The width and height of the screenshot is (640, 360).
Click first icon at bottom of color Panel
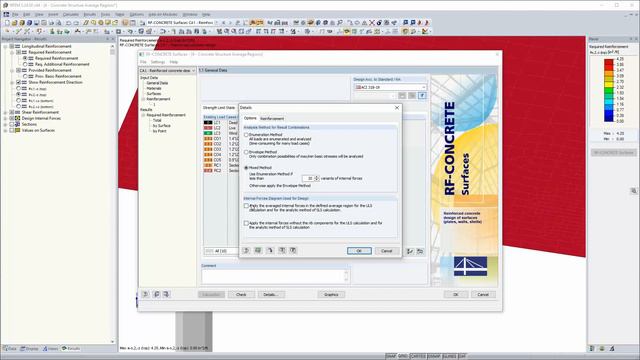[x=592, y=348]
